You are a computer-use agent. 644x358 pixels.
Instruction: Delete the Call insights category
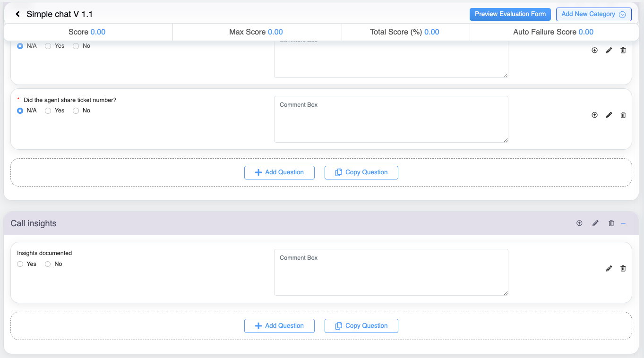(611, 223)
